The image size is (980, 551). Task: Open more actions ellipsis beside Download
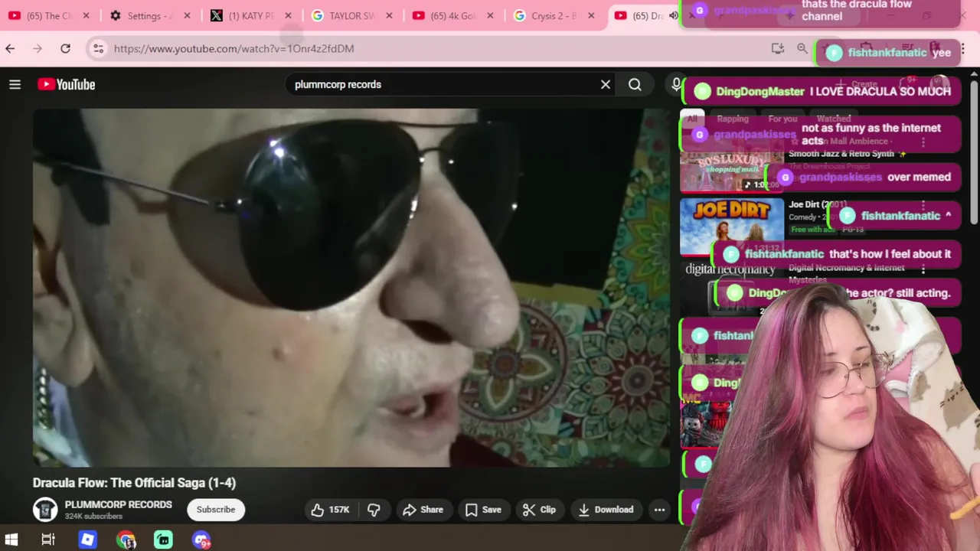pyautogui.click(x=659, y=510)
